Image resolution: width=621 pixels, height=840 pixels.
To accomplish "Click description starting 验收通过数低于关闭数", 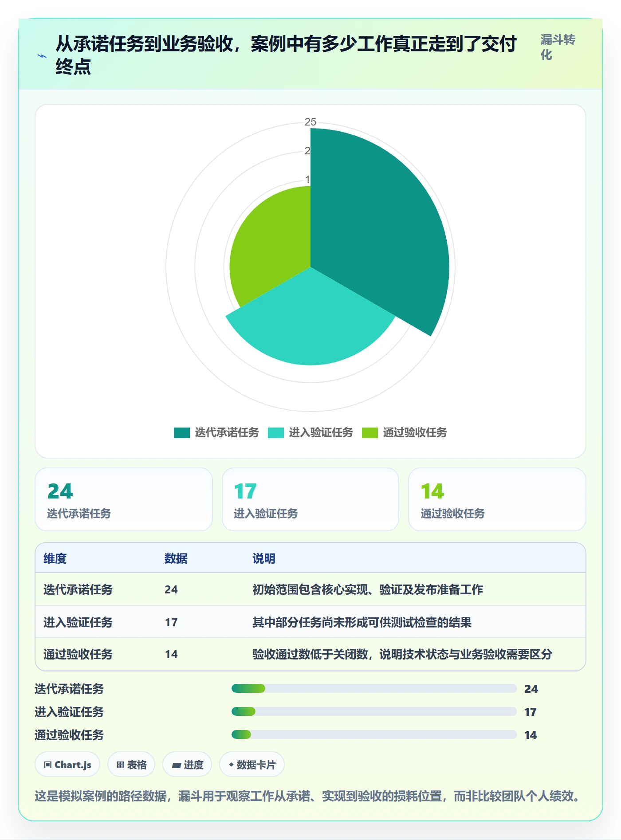I will pos(402,654).
